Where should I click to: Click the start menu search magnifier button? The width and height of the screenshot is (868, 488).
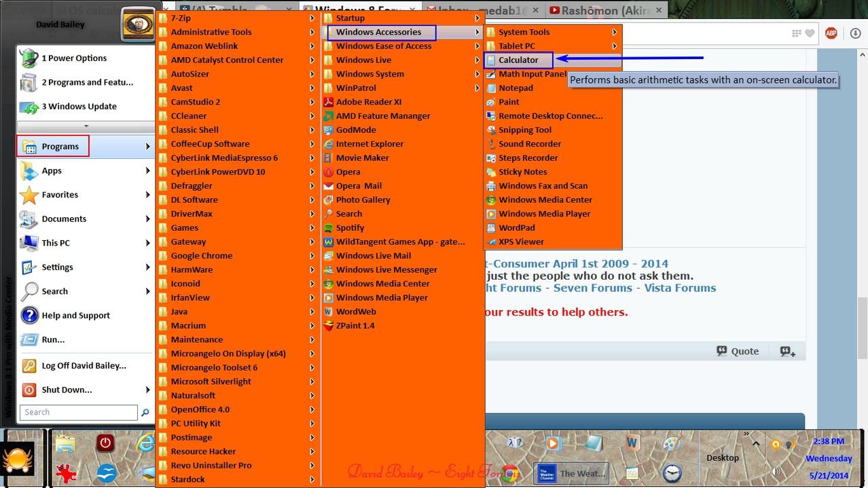[x=145, y=413]
